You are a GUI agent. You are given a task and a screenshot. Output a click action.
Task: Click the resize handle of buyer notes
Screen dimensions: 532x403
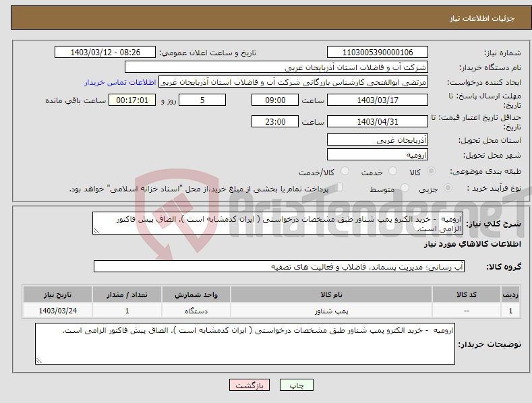39,361
